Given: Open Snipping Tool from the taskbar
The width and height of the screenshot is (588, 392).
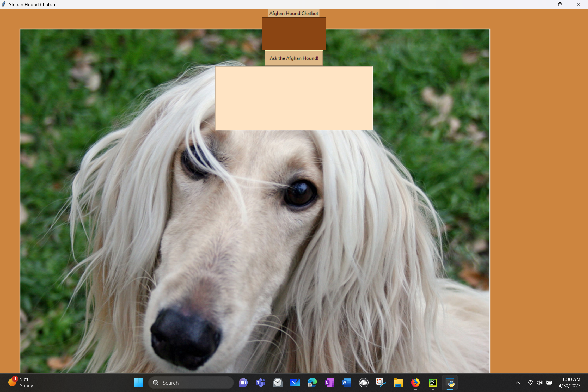Looking at the screenshot, I should tap(381, 383).
